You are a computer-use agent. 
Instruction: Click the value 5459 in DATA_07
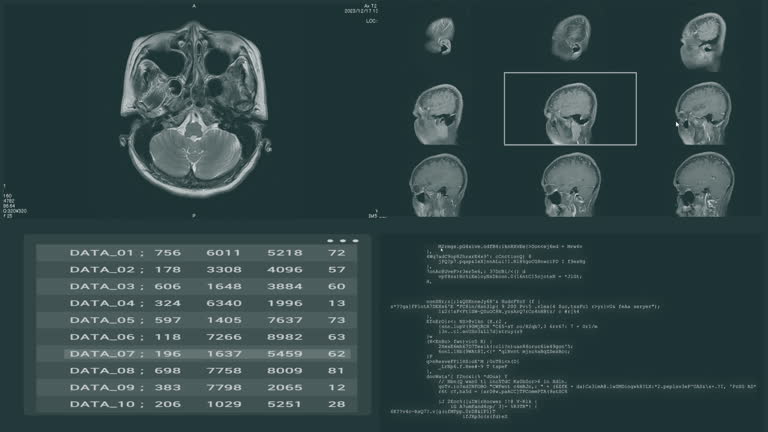click(x=285, y=354)
